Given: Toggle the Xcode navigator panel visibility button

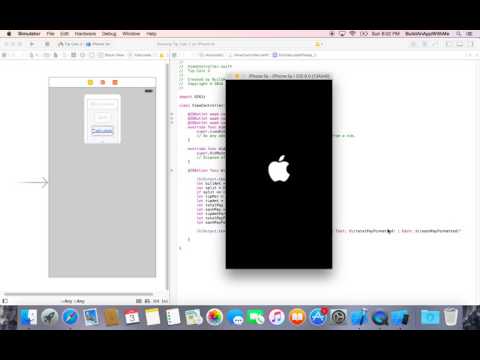Looking at the screenshot, I should 449,44.
